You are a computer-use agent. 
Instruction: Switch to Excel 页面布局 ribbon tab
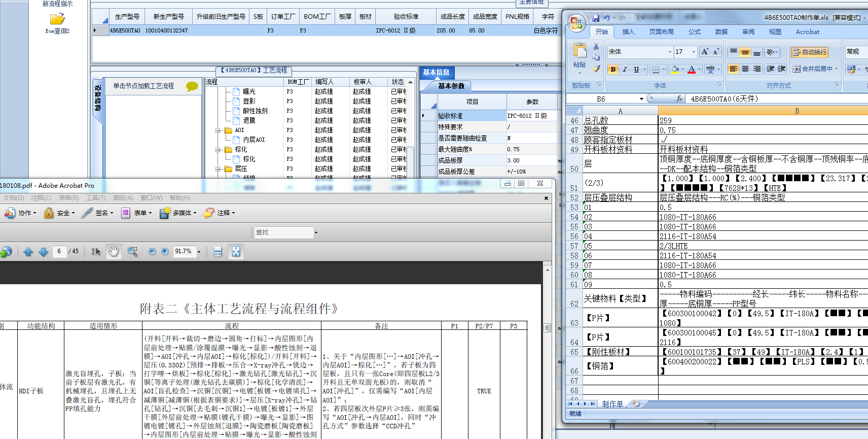point(661,32)
